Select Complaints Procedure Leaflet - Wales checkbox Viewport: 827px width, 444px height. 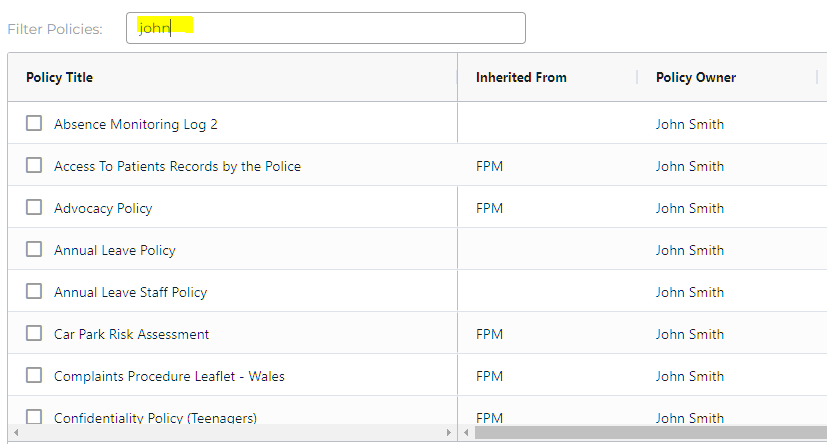(x=34, y=376)
